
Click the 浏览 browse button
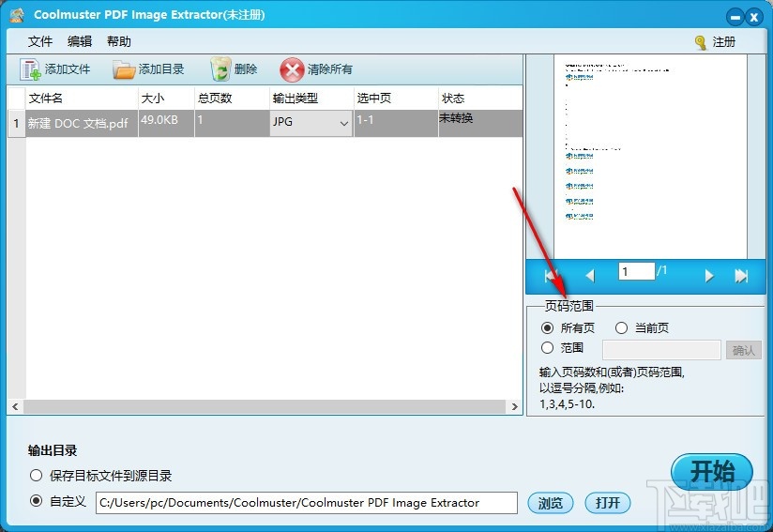[x=550, y=503]
